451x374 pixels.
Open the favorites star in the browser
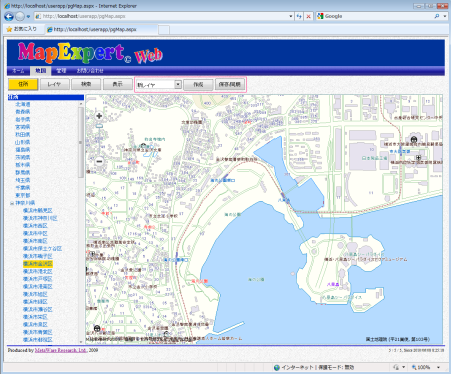point(9,29)
